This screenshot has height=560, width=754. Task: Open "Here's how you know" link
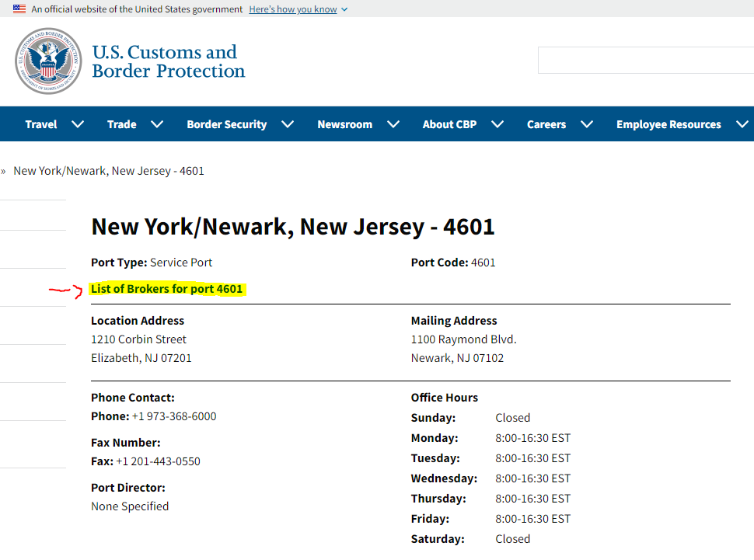tap(293, 9)
